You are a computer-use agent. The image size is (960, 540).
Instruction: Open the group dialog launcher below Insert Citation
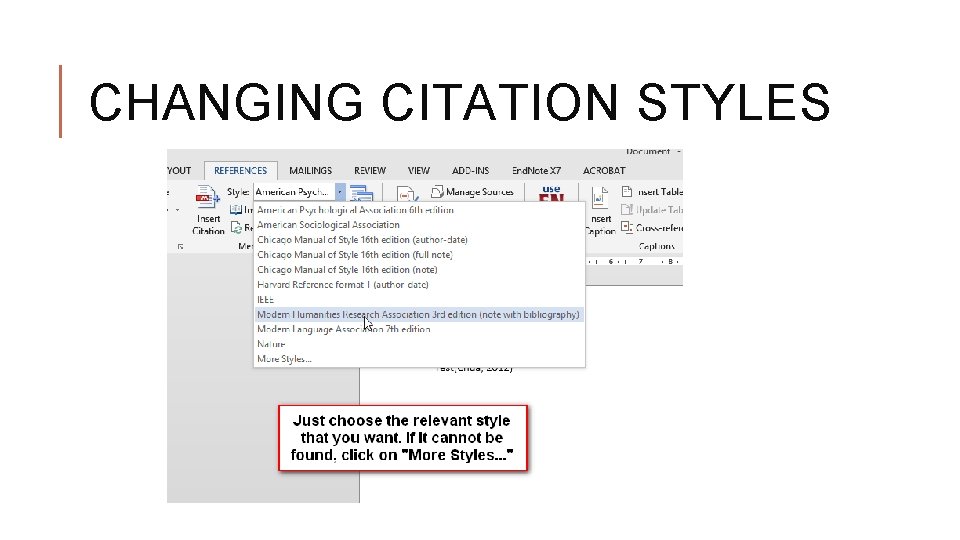[180, 247]
